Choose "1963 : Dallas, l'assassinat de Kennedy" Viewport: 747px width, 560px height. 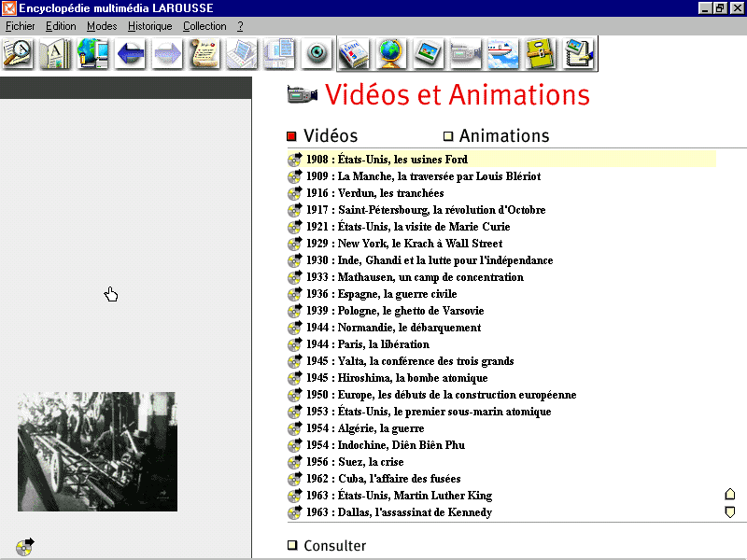(x=390, y=512)
